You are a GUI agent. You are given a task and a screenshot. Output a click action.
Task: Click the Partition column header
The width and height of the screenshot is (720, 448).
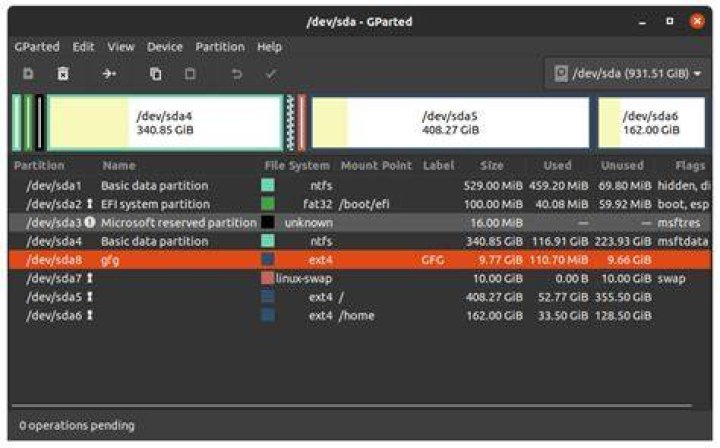[39, 166]
